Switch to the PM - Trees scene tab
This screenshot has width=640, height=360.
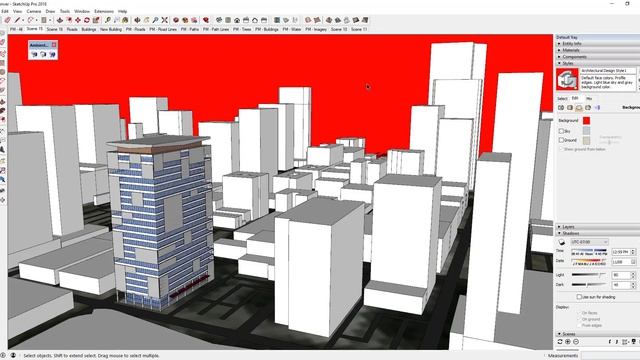(242, 29)
